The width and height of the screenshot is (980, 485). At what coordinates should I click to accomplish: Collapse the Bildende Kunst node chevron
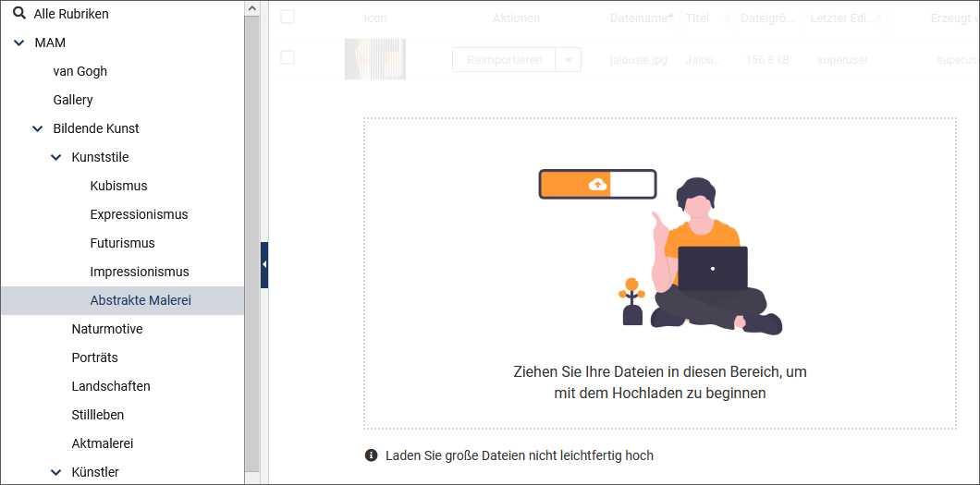[38, 129]
